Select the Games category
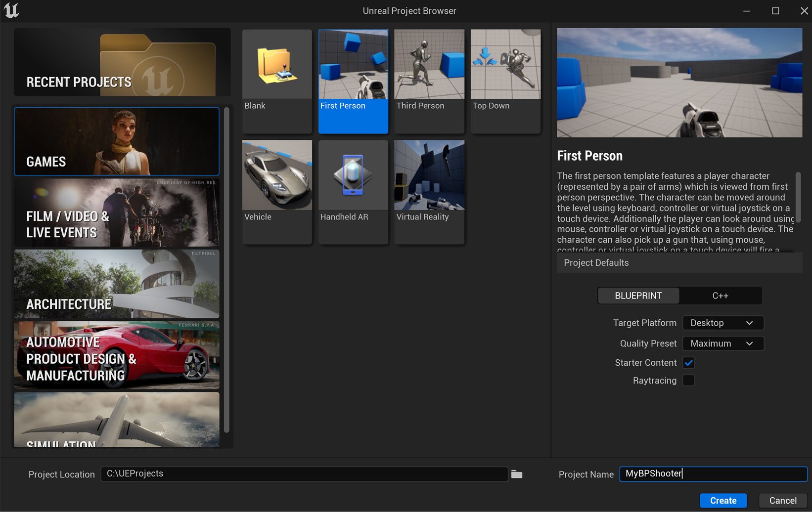This screenshot has height=512, width=812. tap(117, 141)
